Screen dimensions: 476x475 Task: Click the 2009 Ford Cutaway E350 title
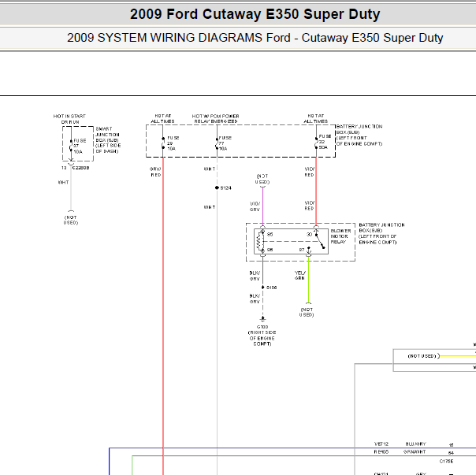coord(255,14)
